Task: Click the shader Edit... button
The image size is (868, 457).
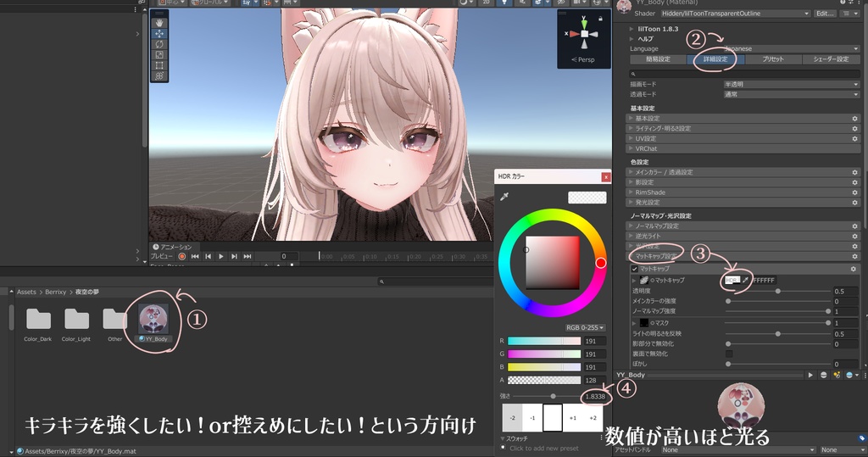Action: 824,14
